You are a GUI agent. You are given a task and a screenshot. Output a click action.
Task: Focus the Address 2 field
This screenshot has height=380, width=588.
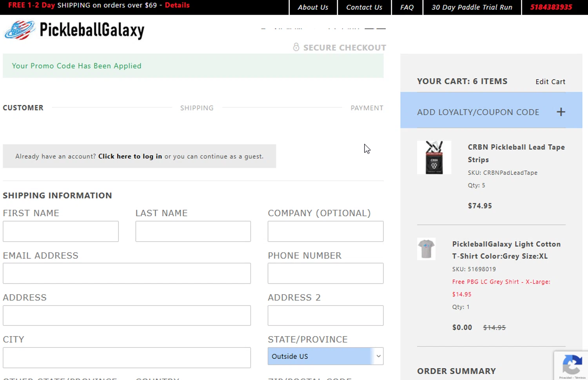click(325, 315)
